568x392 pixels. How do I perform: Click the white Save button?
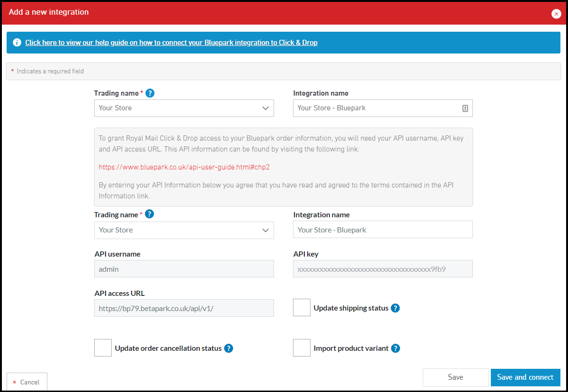click(x=456, y=377)
